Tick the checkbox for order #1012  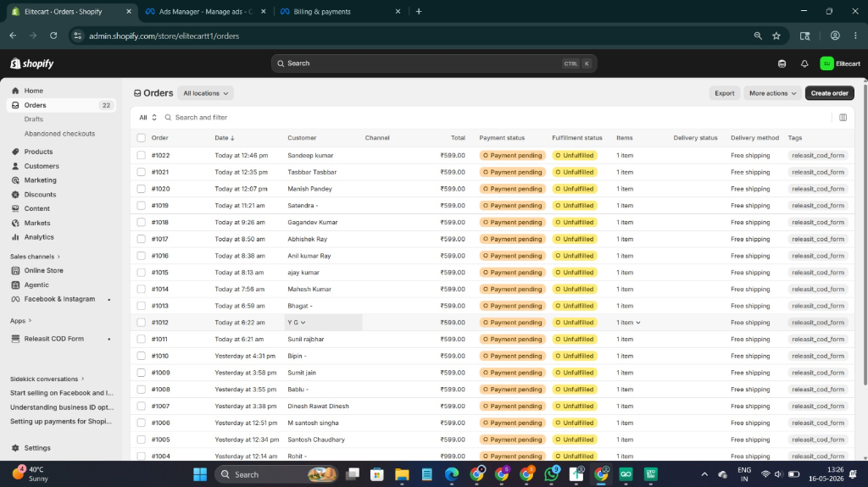142,323
